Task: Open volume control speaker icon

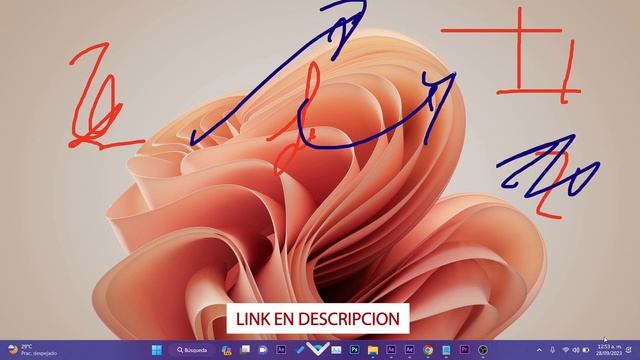Action: 576,350
